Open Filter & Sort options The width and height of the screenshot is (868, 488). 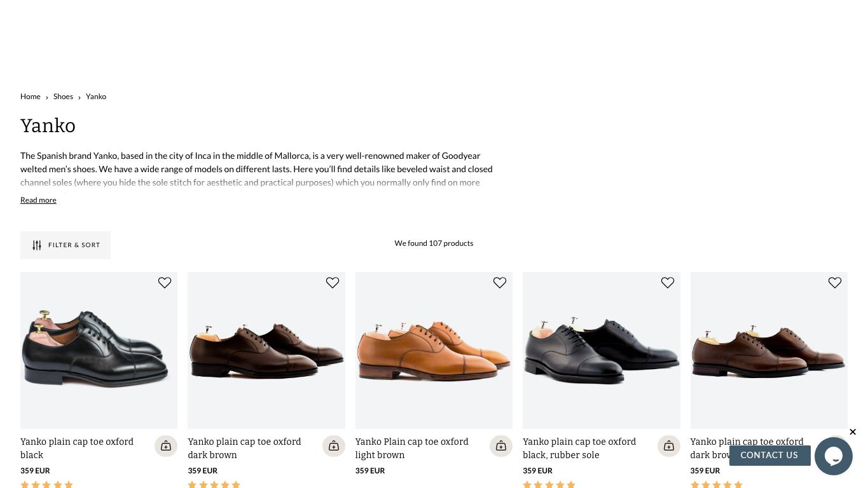65,245
